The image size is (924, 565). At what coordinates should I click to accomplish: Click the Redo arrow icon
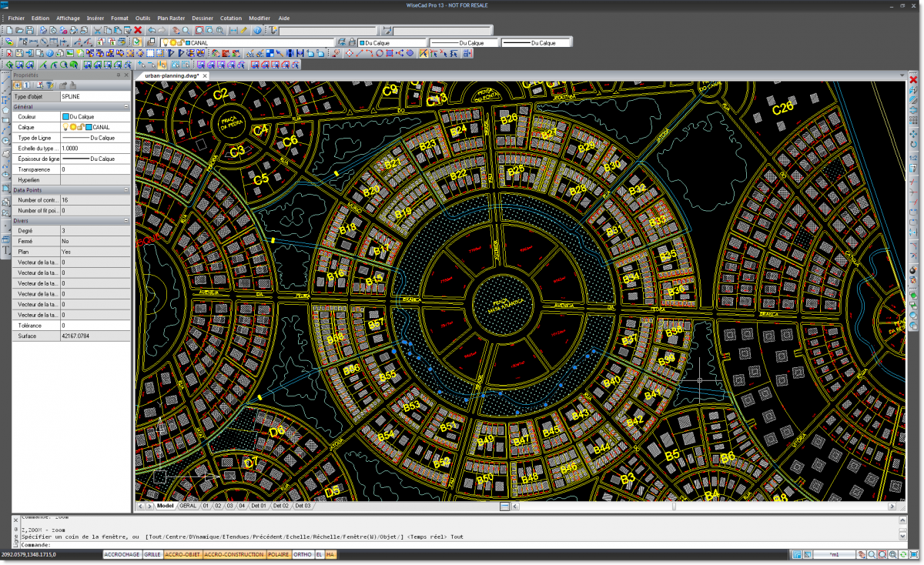point(162,30)
